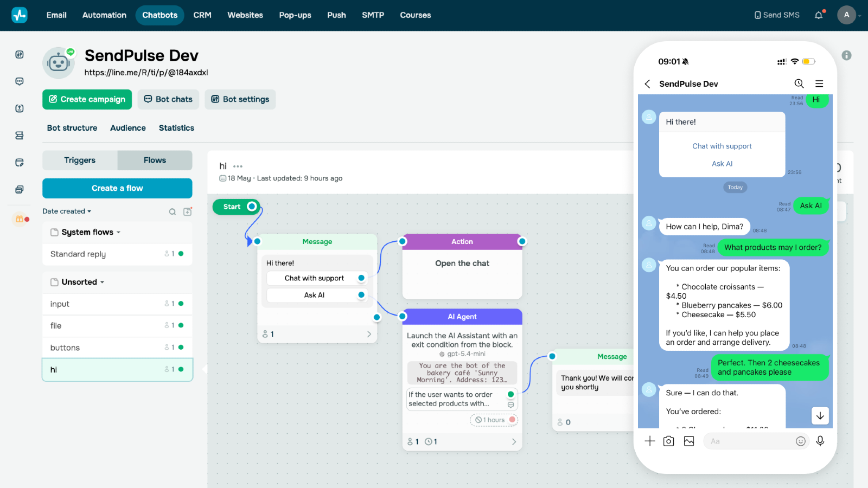The image size is (868, 488).
Task: Search inside the phone chat preview
Action: click(799, 84)
